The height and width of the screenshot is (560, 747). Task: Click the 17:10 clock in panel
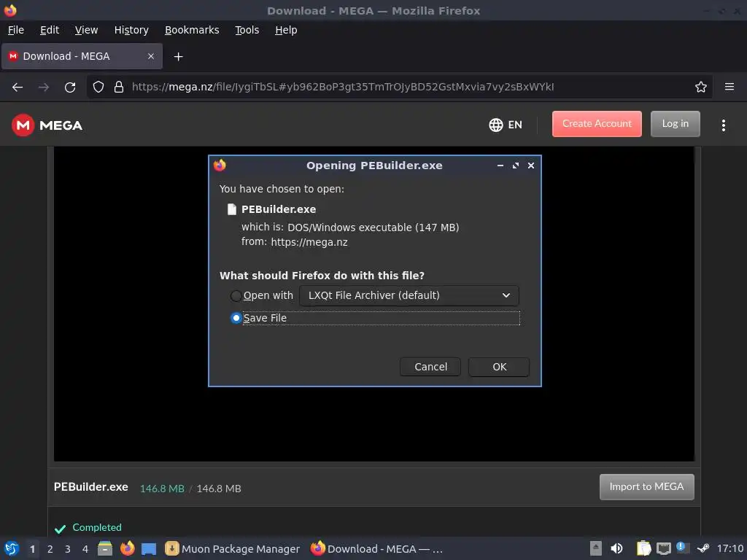[729, 549]
